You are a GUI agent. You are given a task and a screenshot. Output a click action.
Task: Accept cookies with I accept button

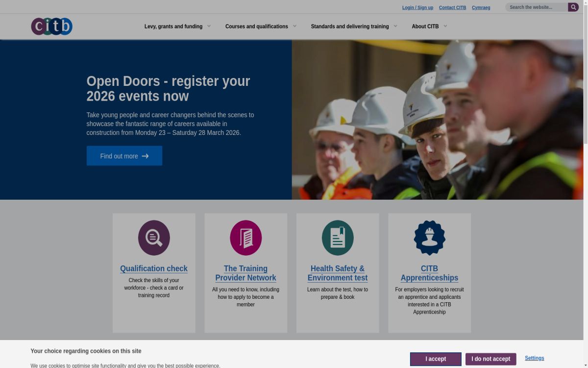436,359
